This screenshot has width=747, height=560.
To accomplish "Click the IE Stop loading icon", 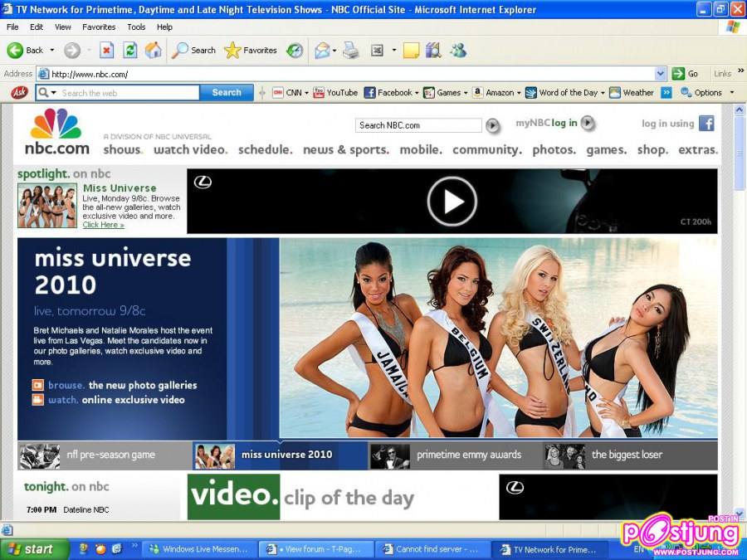I will click(107, 51).
